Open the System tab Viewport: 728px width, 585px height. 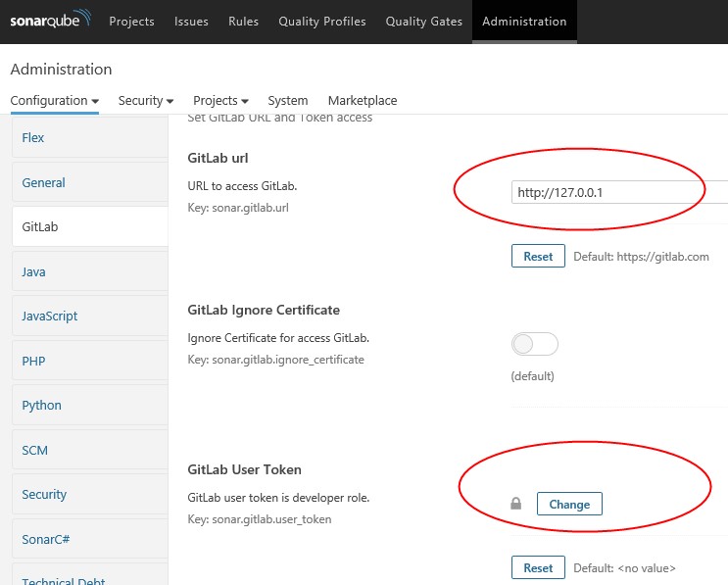tap(288, 101)
